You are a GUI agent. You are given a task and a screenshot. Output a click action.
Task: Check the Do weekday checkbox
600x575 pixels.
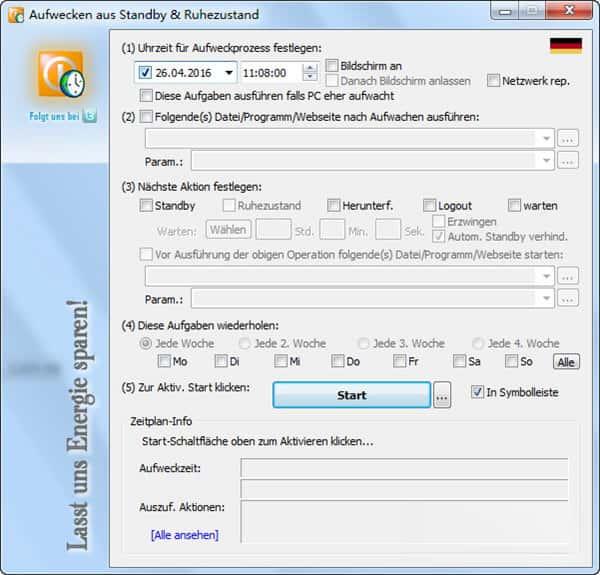pyautogui.click(x=338, y=361)
